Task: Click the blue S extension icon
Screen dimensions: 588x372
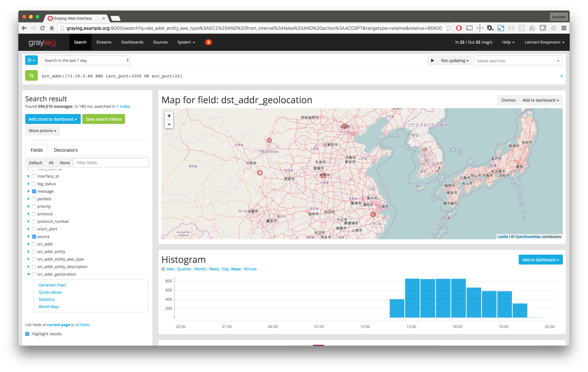Action: [x=501, y=28]
